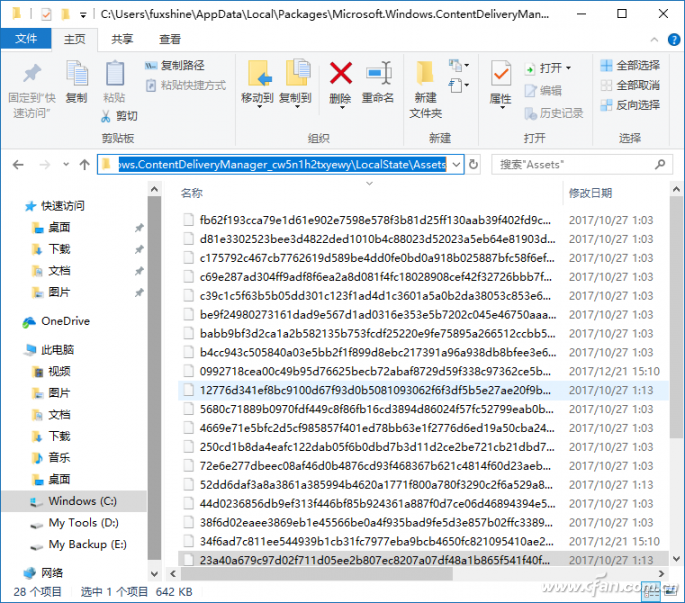685x603 pixels.
Task: Click the Copy (复制) ribbon icon
Action: click(x=77, y=76)
